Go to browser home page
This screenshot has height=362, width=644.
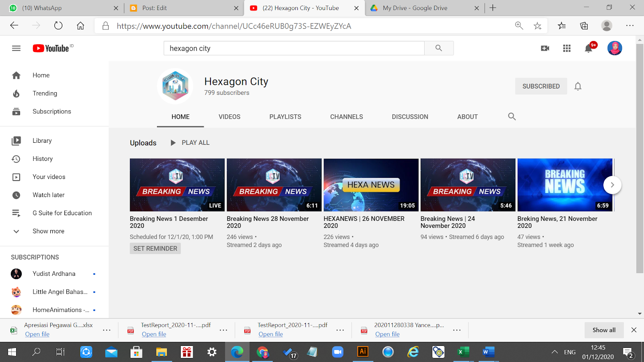tap(80, 26)
